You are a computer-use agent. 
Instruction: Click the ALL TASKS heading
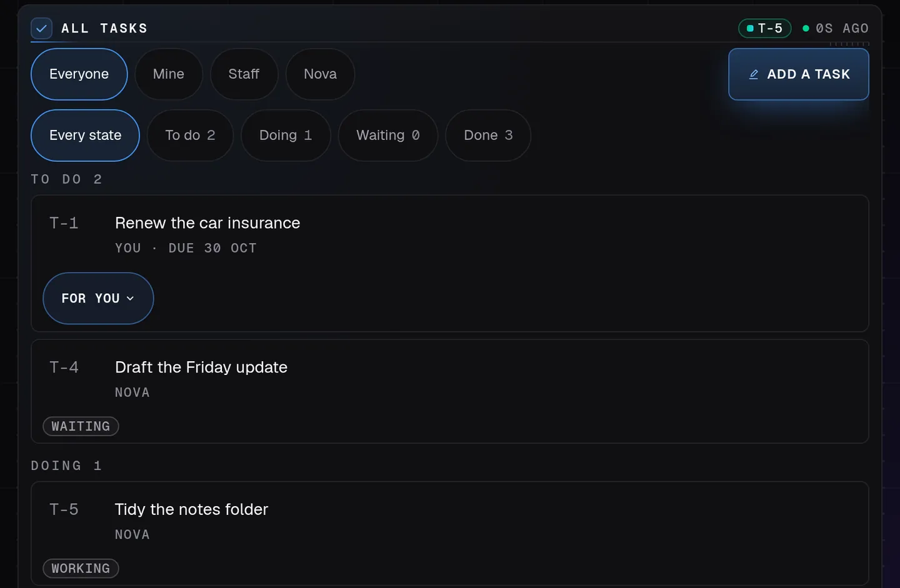point(104,28)
